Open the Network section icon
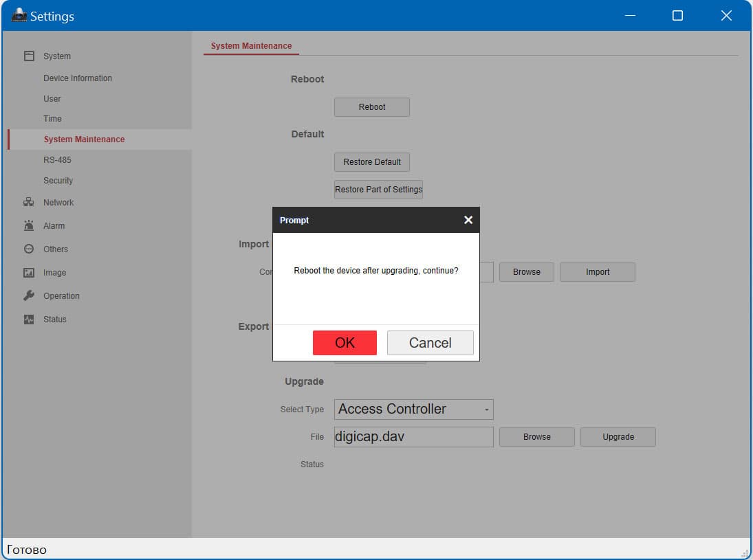Image resolution: width=753 pixels, height=560 pixels. point(29,202)
